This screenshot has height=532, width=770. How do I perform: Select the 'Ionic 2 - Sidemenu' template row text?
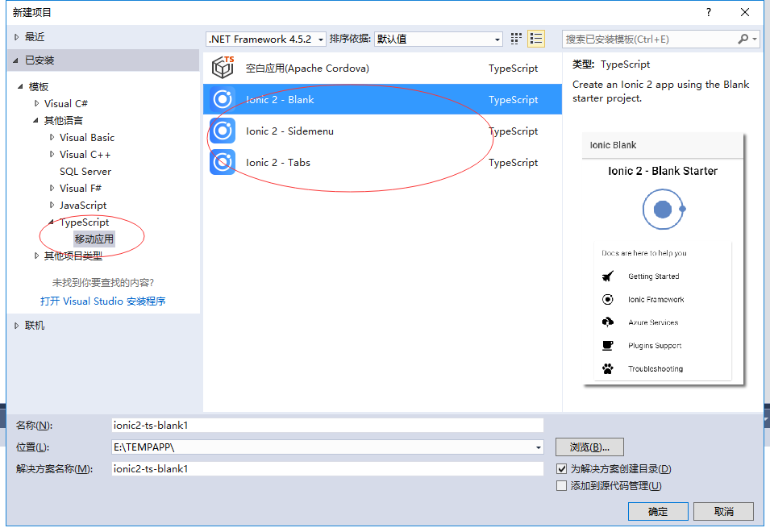[289, 131]
